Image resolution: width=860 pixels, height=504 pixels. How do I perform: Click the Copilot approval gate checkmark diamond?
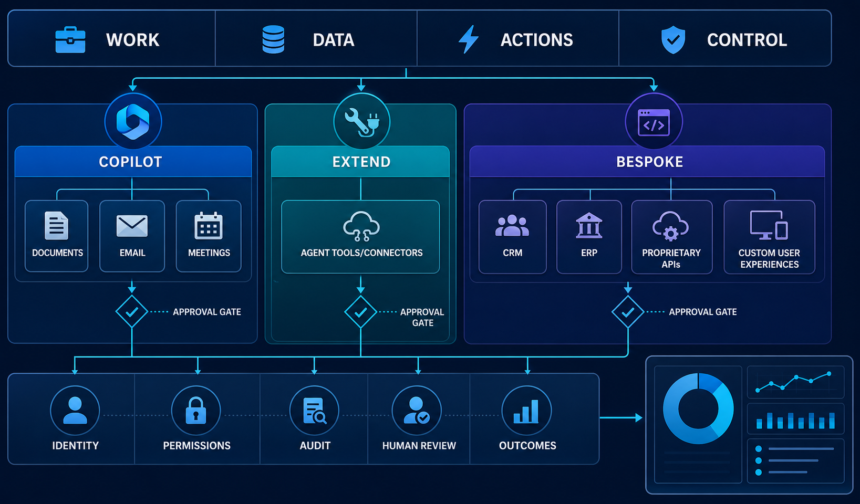coord(132,312)
